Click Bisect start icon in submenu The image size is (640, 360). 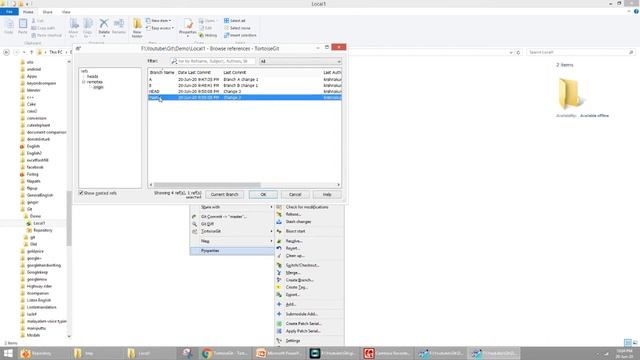coord(279,231)
